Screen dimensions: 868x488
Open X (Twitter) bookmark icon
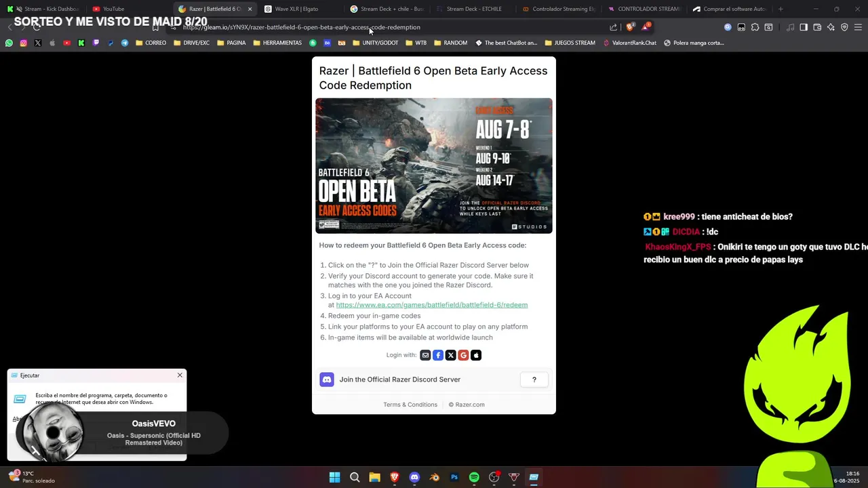[38, 43]
